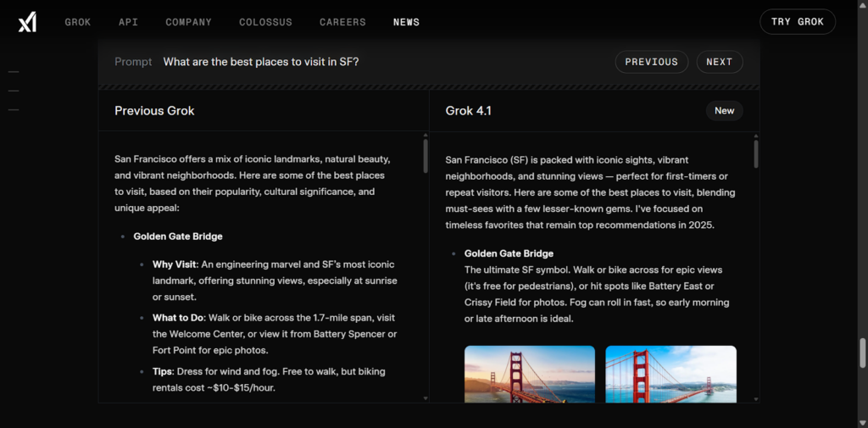Screen dimensions: 868x428
Task: Select the NEWS nav item
Action: 406,22
